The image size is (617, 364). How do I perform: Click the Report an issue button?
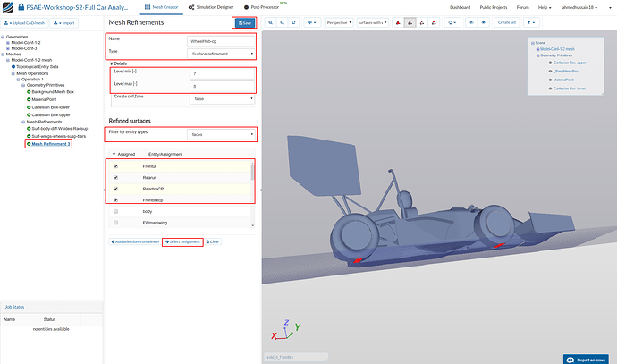tap(588, 358)
